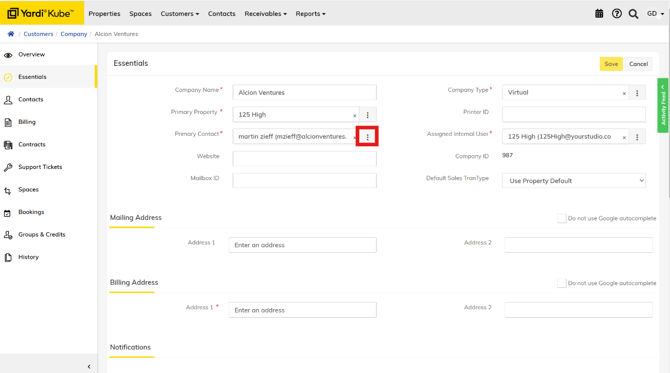Click the Yardi Kube logo
The width and height of the screenshot is (670, 373).
click(42, 13)
